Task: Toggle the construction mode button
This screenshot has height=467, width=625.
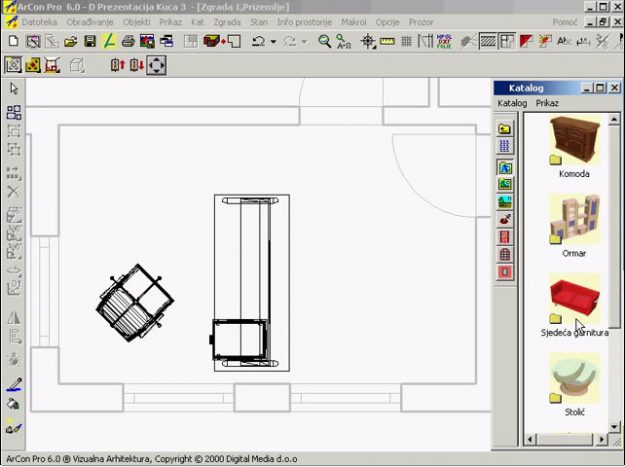Action: point(12,65)
